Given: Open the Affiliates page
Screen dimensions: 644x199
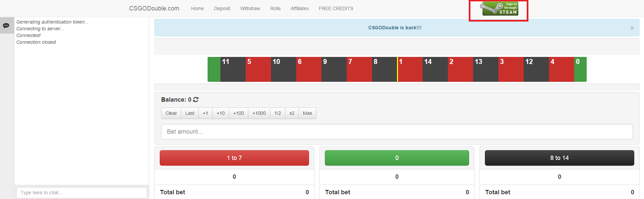Looking at the screenshot, I should pos(300,8).
